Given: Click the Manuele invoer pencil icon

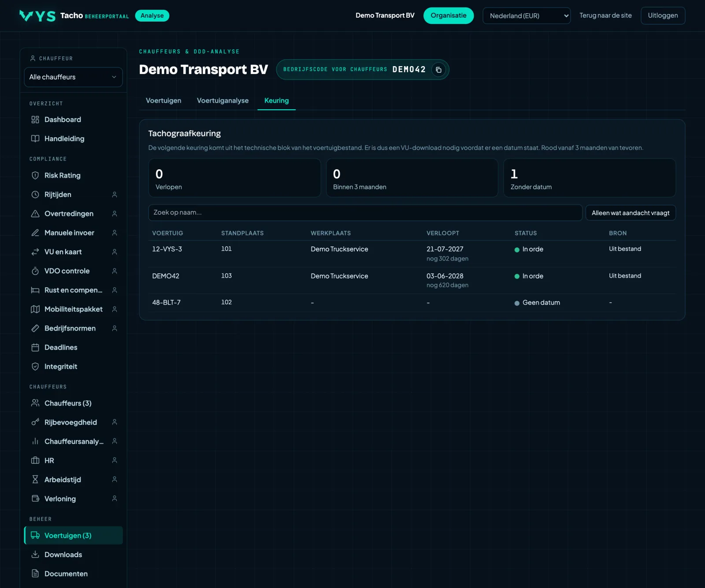Looking at the screenshot, I should coord(35,233).
